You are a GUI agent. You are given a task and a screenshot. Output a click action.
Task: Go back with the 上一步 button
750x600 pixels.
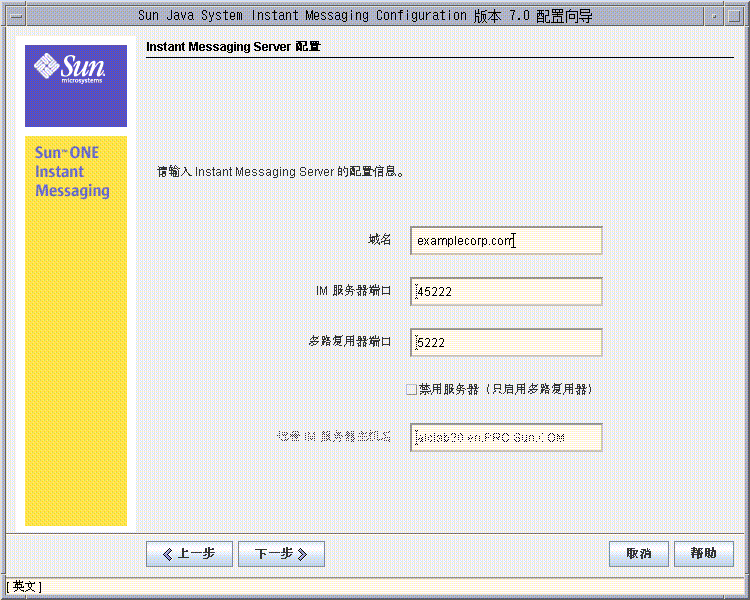click(x=189, y=554)
